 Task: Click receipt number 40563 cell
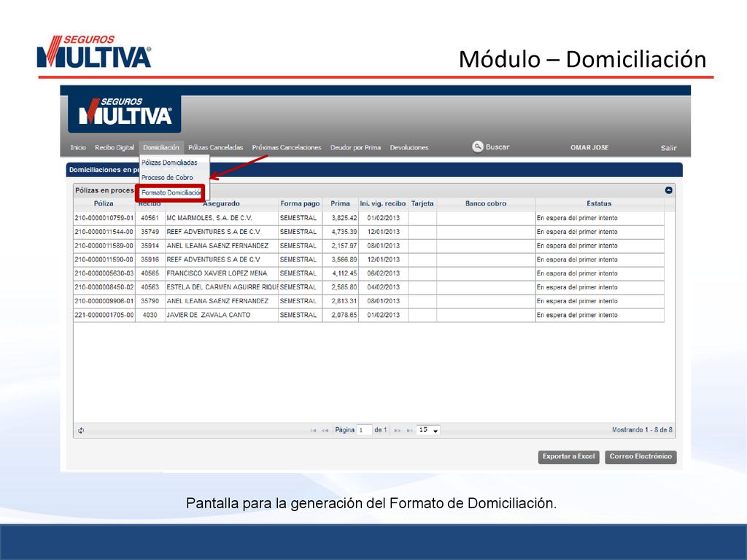click(x=150, y=287)
